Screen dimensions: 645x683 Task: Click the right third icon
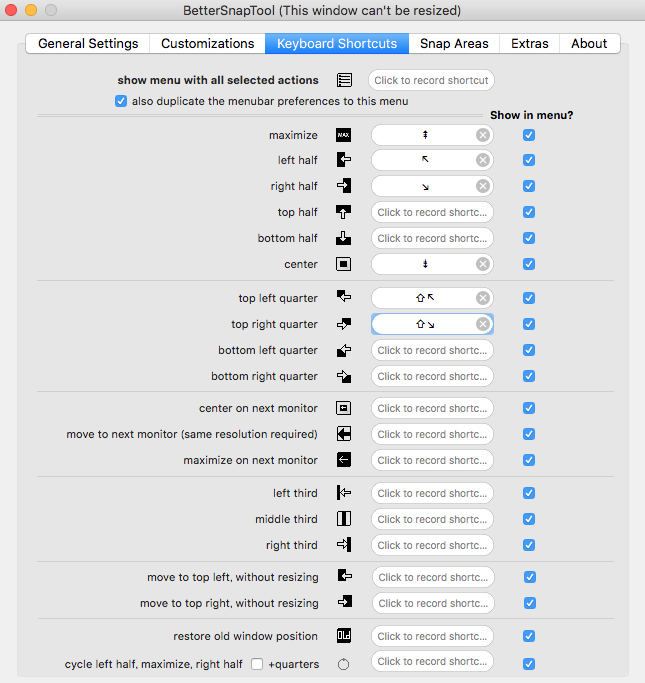pyautogui.click(x=344, y=544)
